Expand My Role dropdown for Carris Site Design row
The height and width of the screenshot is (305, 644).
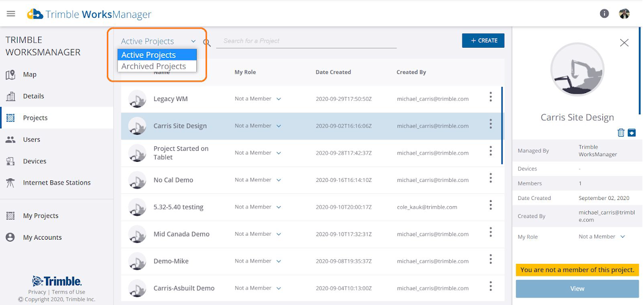click(279, 126)
